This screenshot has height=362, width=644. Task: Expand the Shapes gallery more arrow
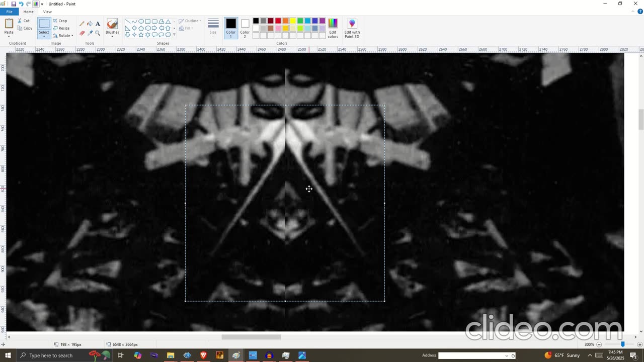[174, 35]
